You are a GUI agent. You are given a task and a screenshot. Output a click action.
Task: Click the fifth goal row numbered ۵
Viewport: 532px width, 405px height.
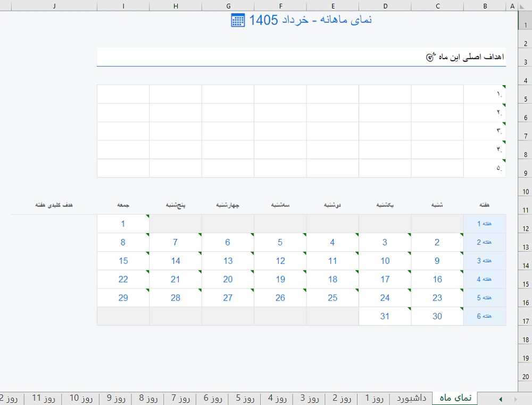pyautogui.click(x=484, y=168)
